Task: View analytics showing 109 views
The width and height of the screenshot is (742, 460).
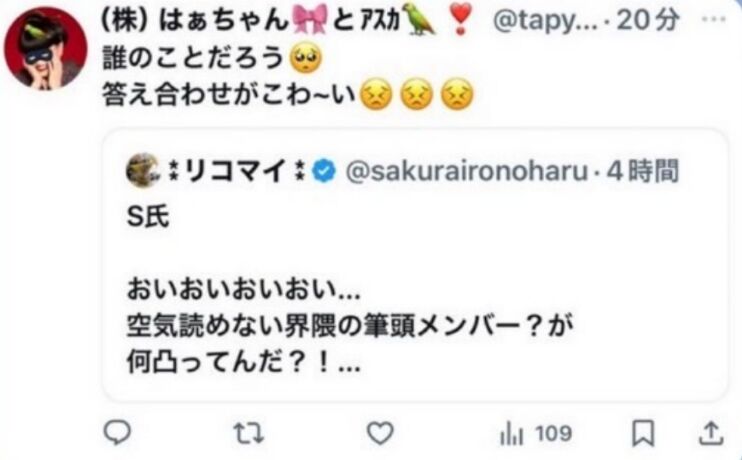Action: click(536, 433)
